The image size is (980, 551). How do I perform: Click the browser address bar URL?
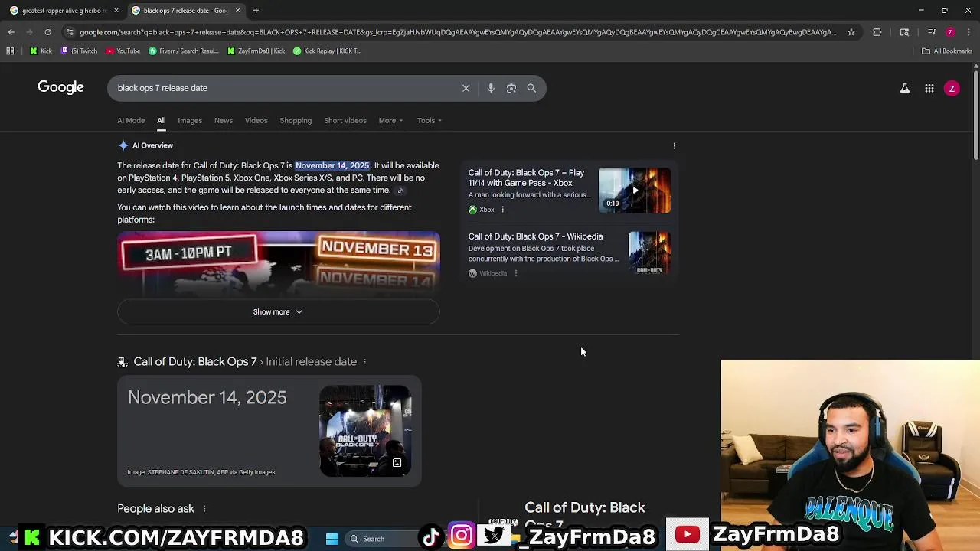(458, 32)
